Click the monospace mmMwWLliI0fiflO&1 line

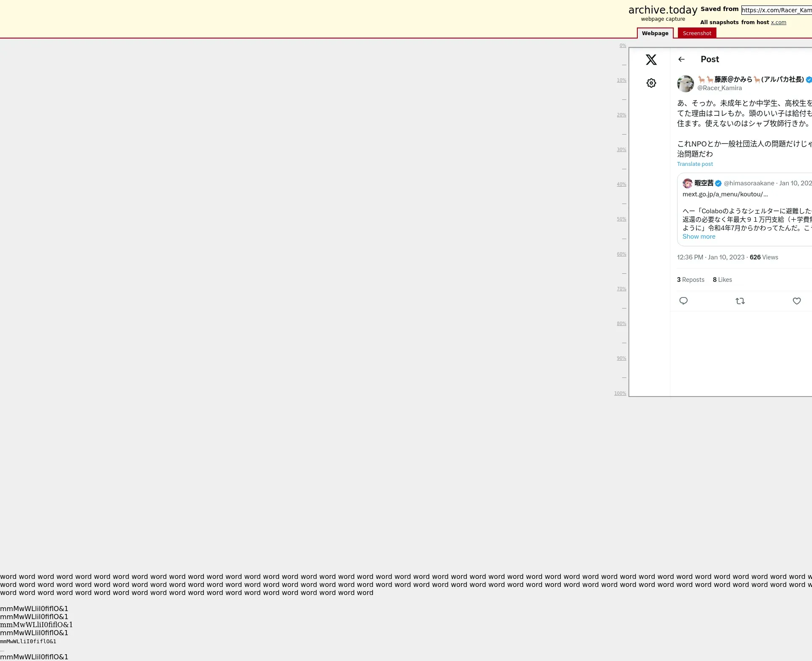click(x=28, y=641)
